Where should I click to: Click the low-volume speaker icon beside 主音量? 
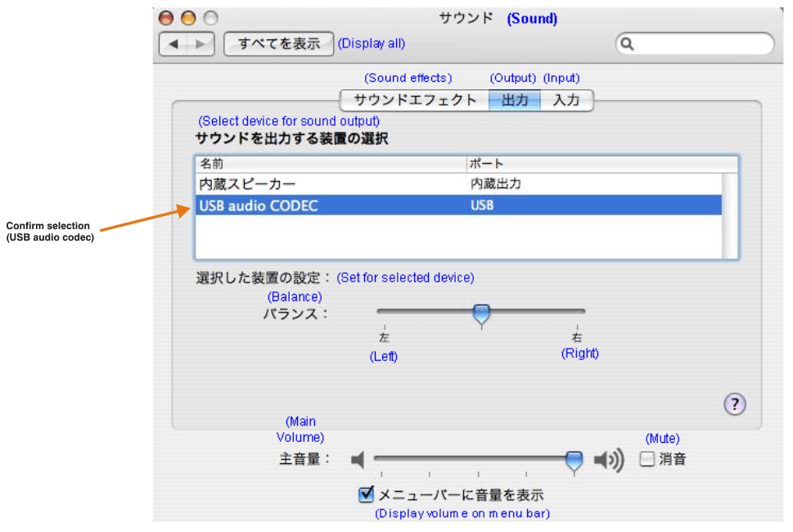pos(357,460)
